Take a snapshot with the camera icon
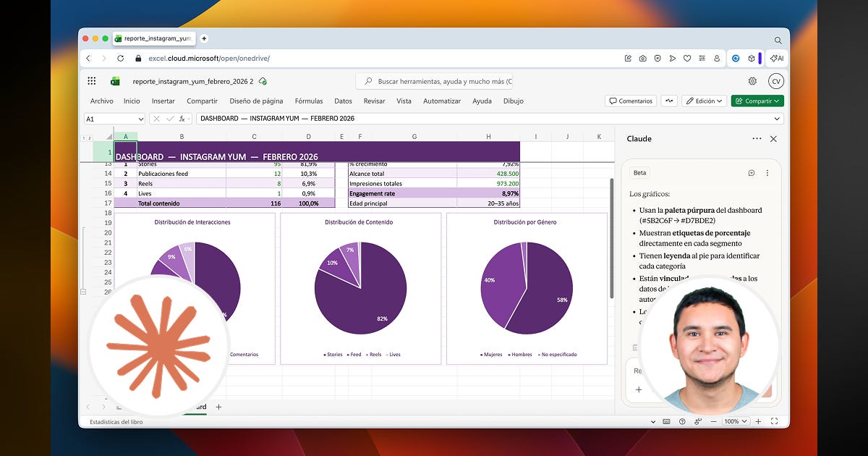This screenshot has width=868, height=456. pos(642,58)
